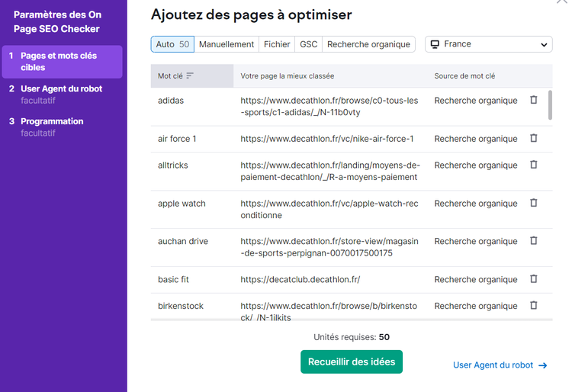Click the apple-watch-reconditionne URL
The image size is (572, 392).
pos(329,209)
